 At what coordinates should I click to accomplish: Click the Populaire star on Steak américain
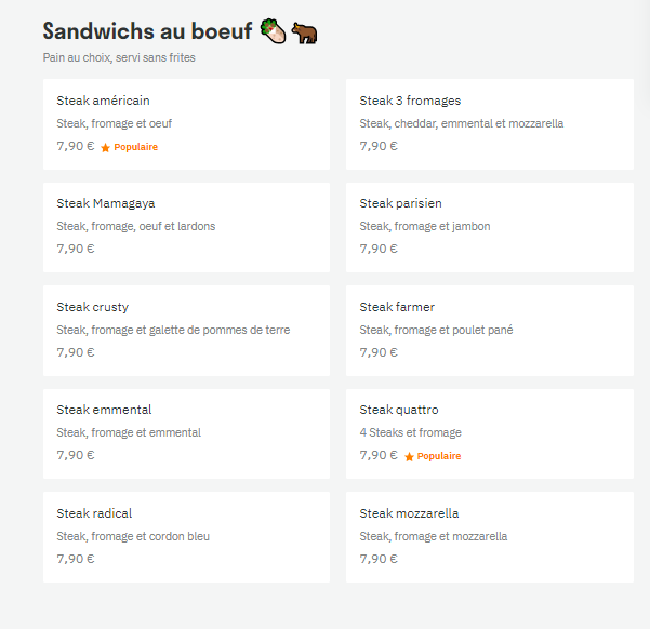[105, 148]
